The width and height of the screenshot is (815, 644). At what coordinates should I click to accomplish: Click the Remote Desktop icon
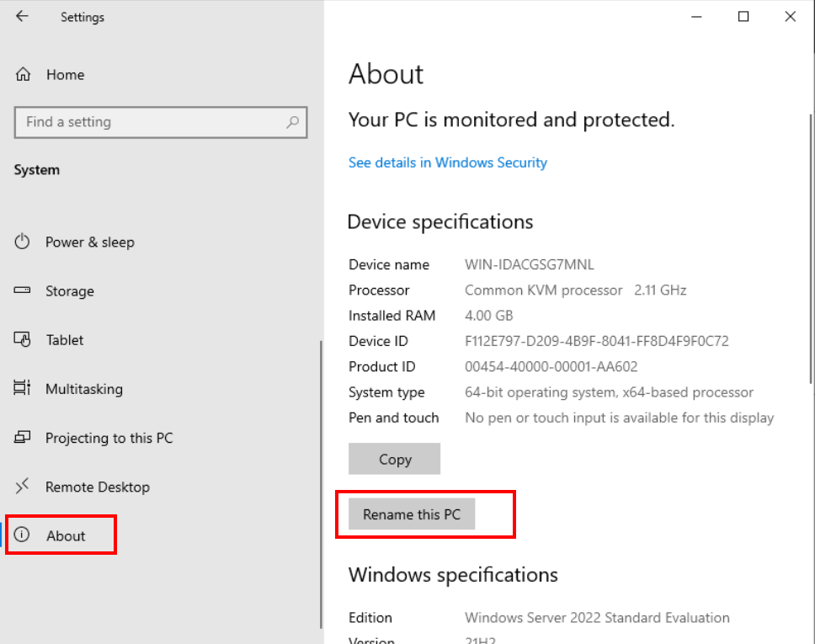[23, 487]
